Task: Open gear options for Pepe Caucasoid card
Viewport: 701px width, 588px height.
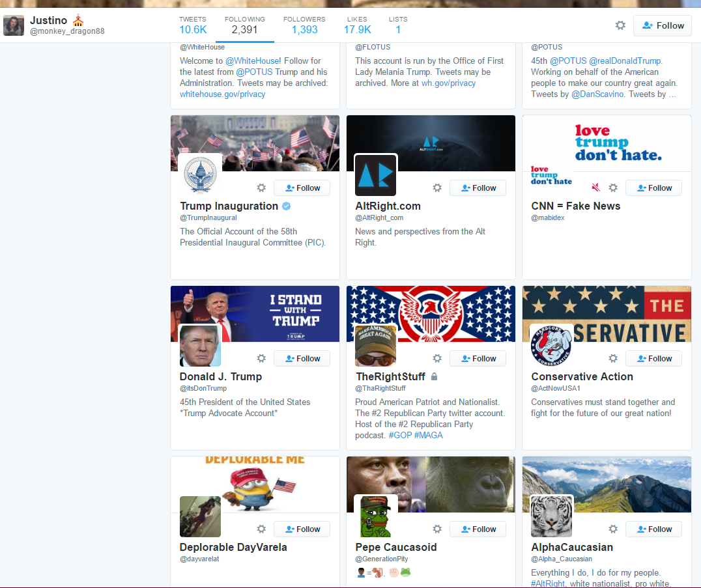Action: tap(437, 529)
